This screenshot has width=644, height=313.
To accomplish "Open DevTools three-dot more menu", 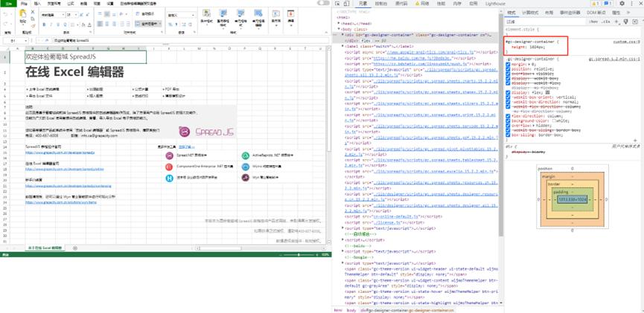I will tap(631, 3).
